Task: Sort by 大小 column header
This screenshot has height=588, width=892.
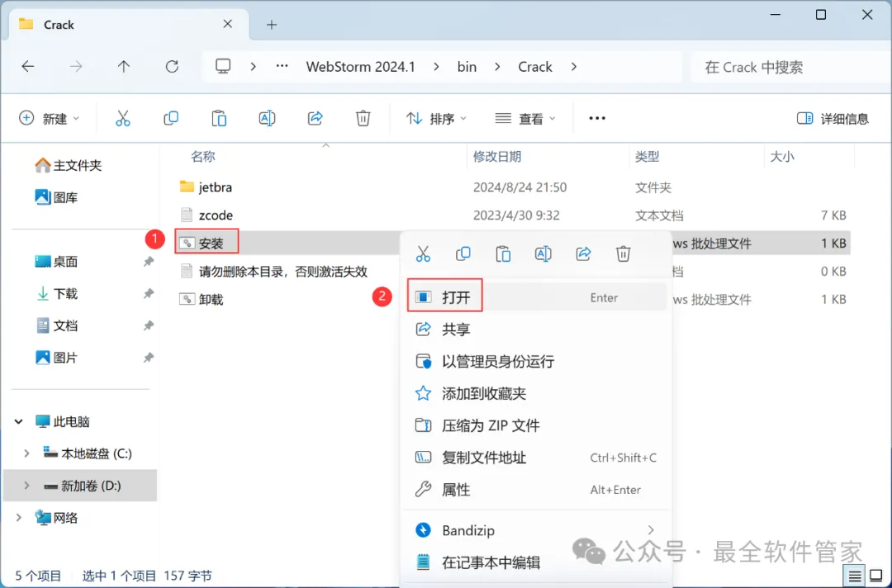Action: pos(782,156)
